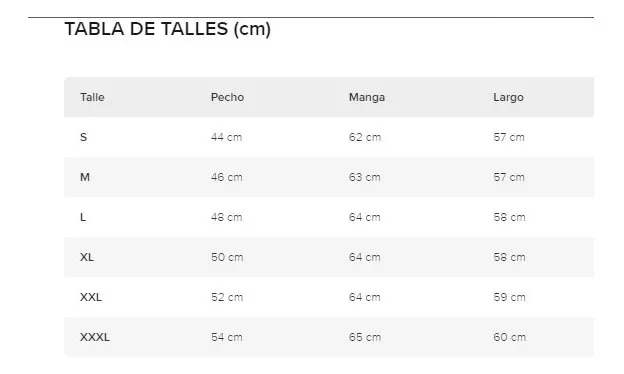This screenshot has height=374, width=624.
Task: Select the 63 cm sleeve value
Action: (x=365, y=177)
